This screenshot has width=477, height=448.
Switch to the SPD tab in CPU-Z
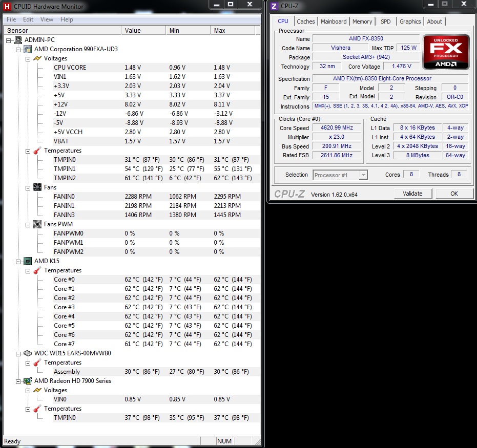click(385, 22)
